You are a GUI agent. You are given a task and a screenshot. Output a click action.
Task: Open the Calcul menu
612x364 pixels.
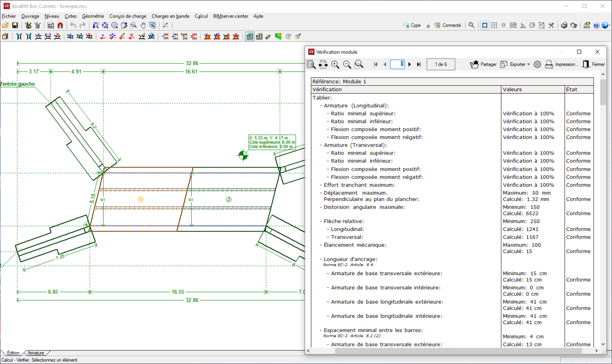coord(201,16)
